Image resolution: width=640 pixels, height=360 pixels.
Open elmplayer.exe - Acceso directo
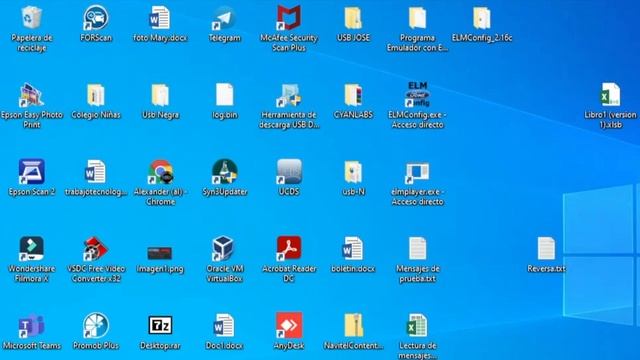pos(417,173)
